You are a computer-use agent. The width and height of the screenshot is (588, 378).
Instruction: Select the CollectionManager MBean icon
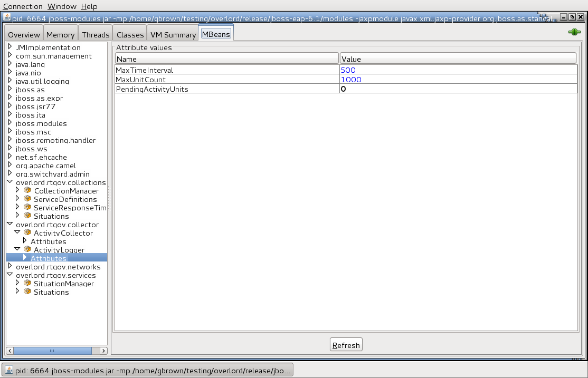click(x=27, y=190)
